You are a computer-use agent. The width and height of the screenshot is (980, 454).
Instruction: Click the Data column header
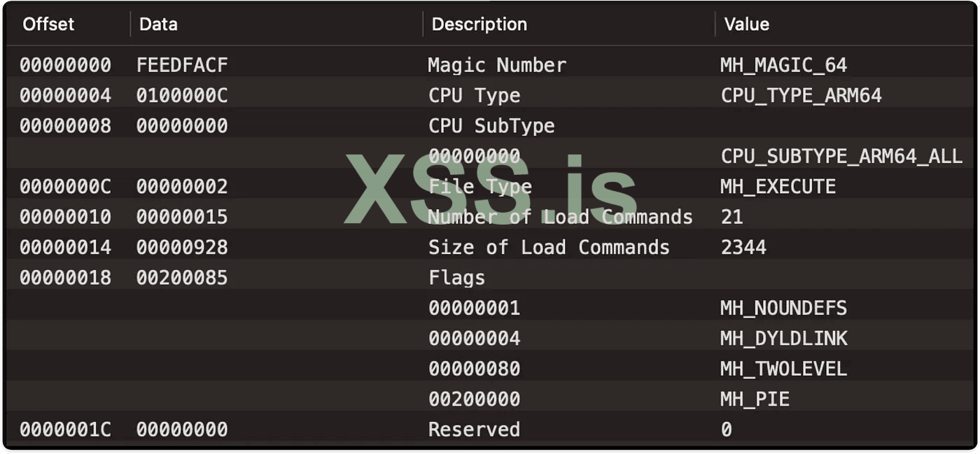[x=158, y=24]
